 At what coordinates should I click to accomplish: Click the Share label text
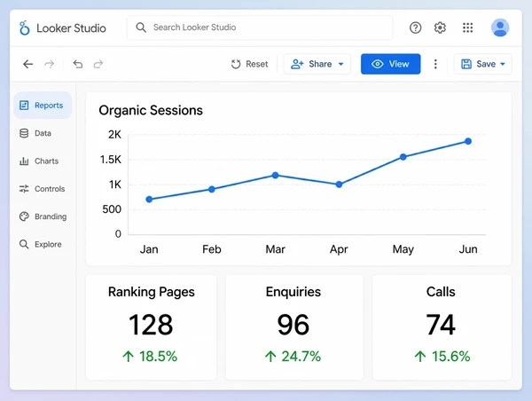(x=320, y=64)
